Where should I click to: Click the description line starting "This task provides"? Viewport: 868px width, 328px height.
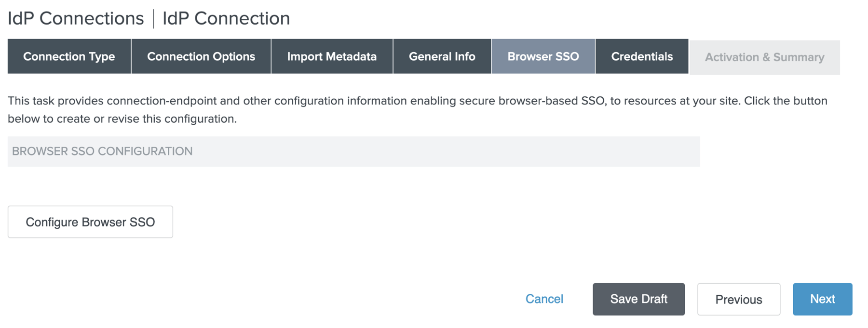417,101
